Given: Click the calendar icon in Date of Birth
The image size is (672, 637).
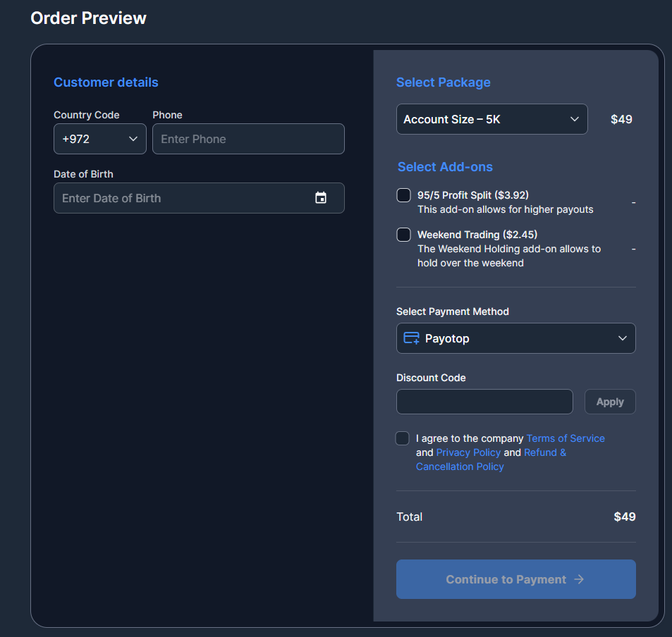Looking at the screenshot, I should [x=321, y=198].
